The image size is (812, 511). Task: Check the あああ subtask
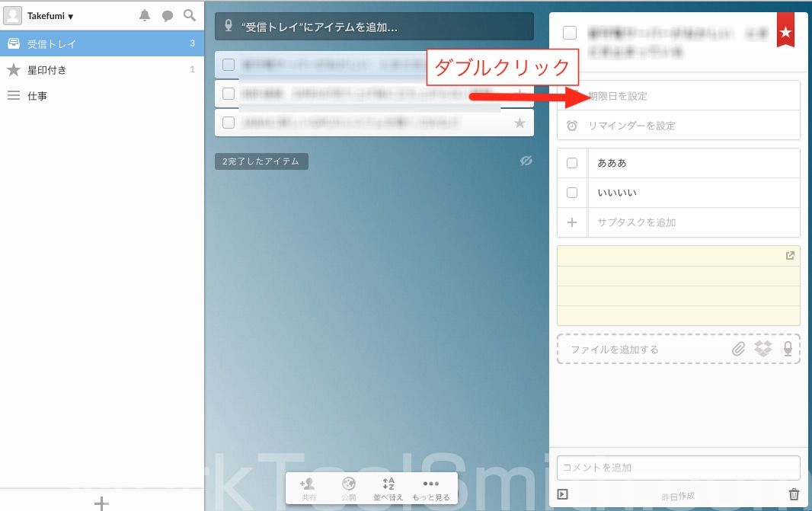[x=572, y=163]
